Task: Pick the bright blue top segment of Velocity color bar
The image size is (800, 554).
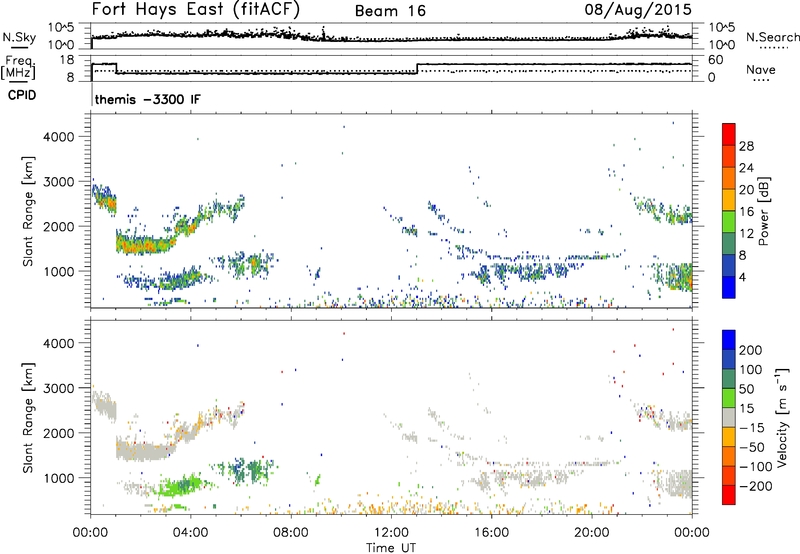Action: click(729, 340)
